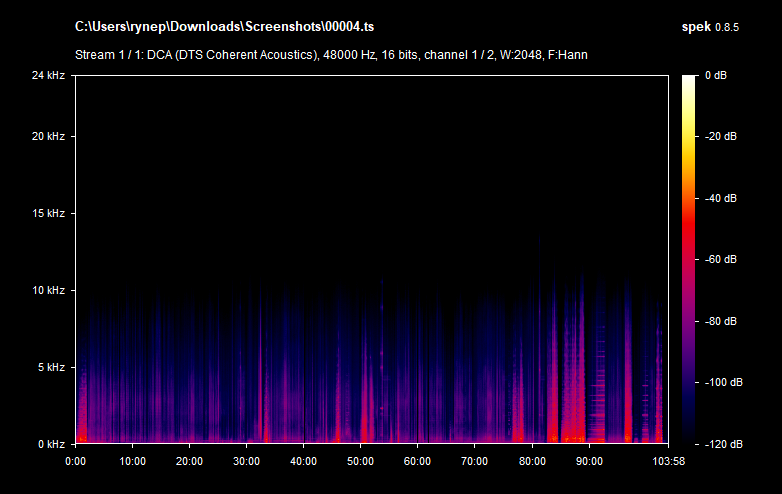Screen dimensions: 782x494
Task: Click the 0:00 time axis marker
Action: [x=75, y=461]
